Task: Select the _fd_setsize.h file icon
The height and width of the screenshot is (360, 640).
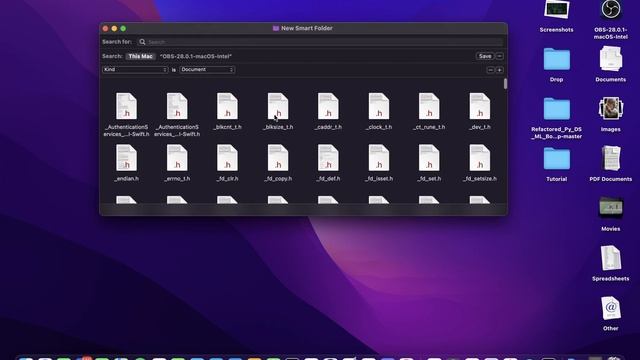Action: coord(480,158)
